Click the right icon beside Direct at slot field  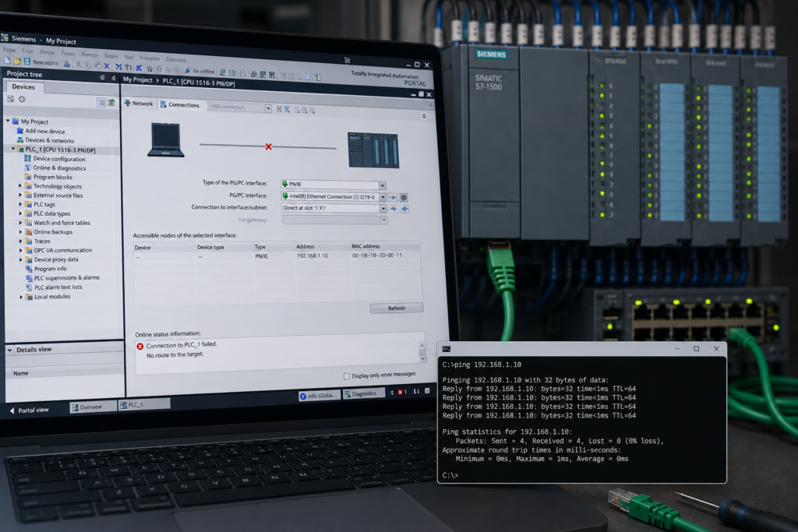(404, 209)
